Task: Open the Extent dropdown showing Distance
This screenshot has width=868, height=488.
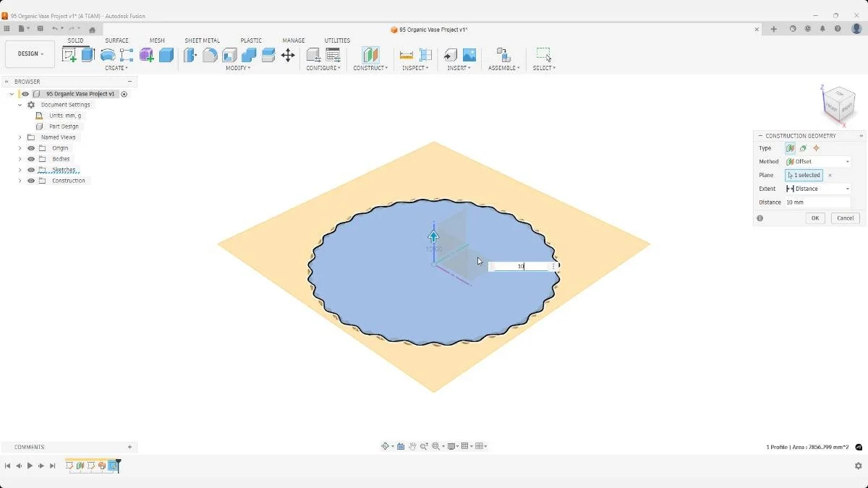Action: (817, 188)
